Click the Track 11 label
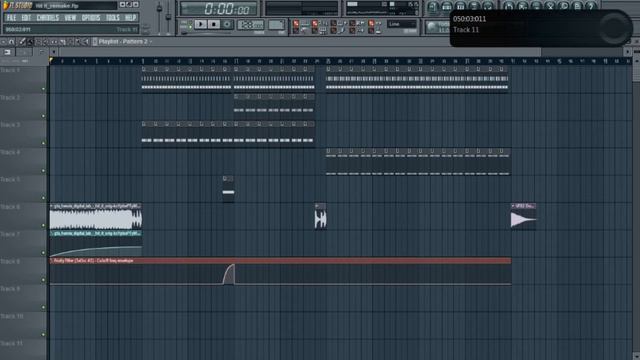The height and width of the screenshot is (360, 640). 12,343
